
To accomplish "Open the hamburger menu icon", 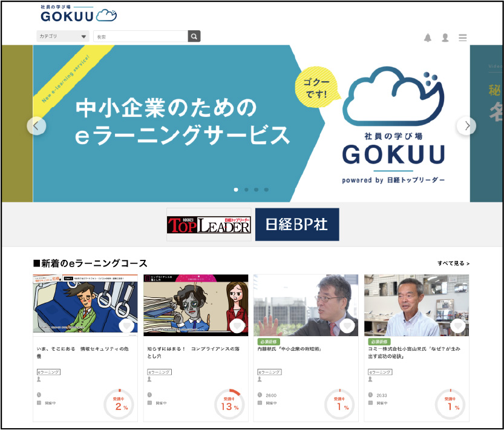I will coord(462,38).
